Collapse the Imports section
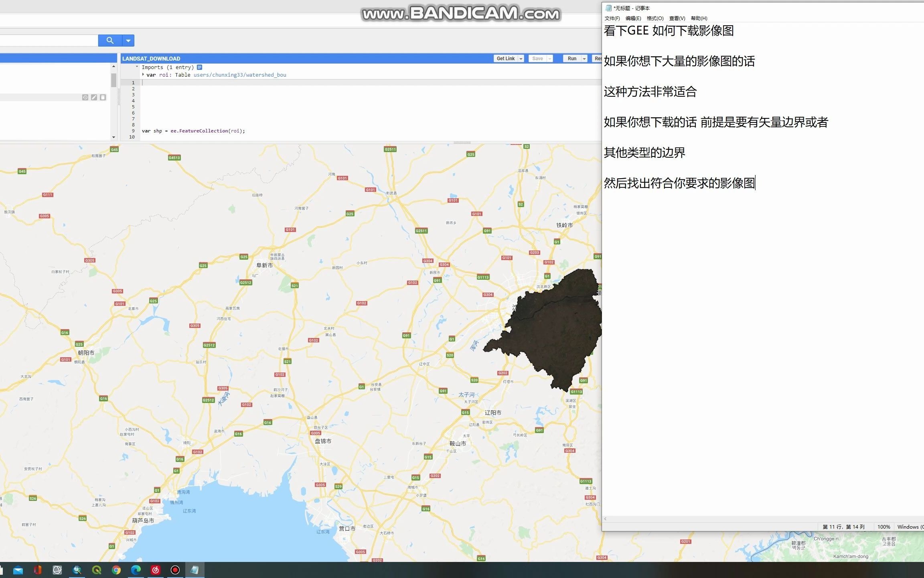This screenshot has width=924, height=578. coord(136,67)
